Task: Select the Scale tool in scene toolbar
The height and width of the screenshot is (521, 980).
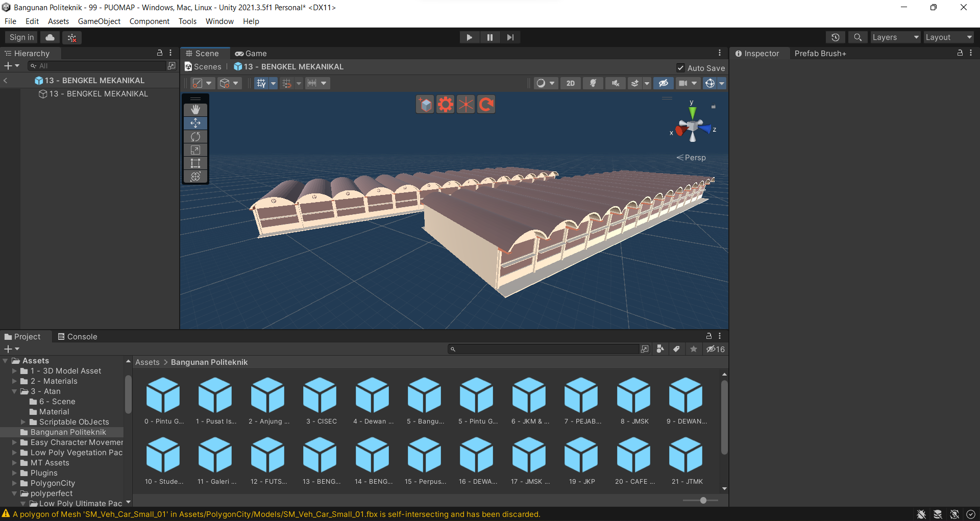Action: (x=195, y=150)
